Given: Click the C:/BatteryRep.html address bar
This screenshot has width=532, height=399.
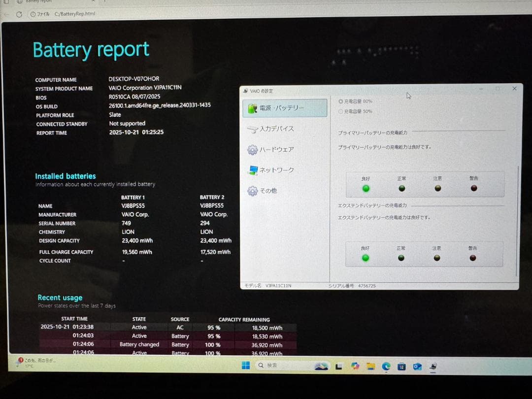Looking at the screenshot, I should pos(74,14).
